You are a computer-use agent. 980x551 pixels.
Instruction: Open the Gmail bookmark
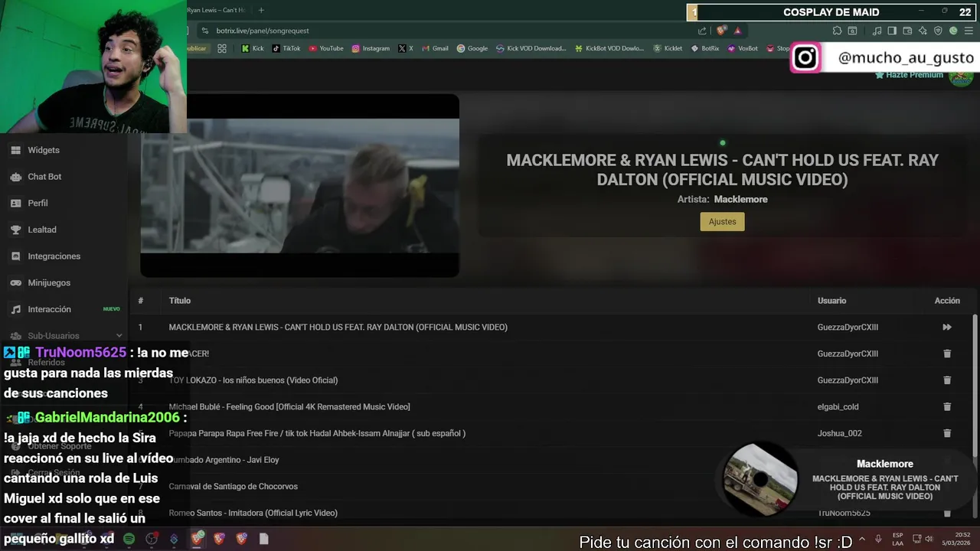435,48
